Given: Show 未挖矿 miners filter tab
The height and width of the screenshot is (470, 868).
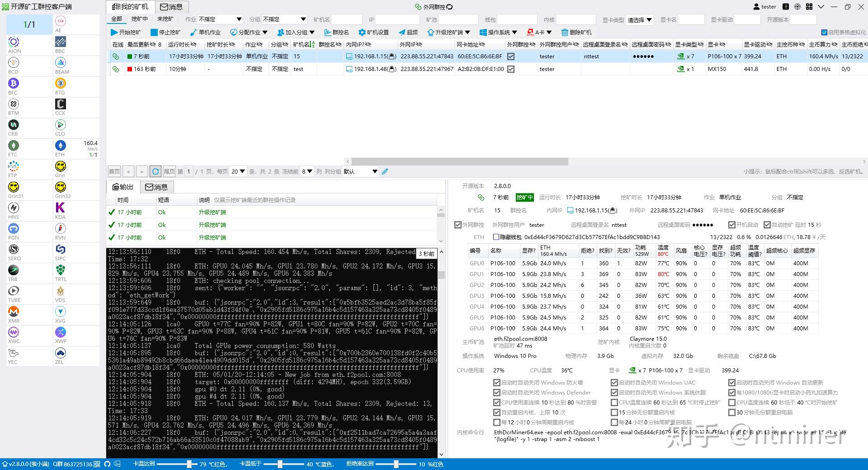Looking at the screenshot, I should (x=165, y=19).
